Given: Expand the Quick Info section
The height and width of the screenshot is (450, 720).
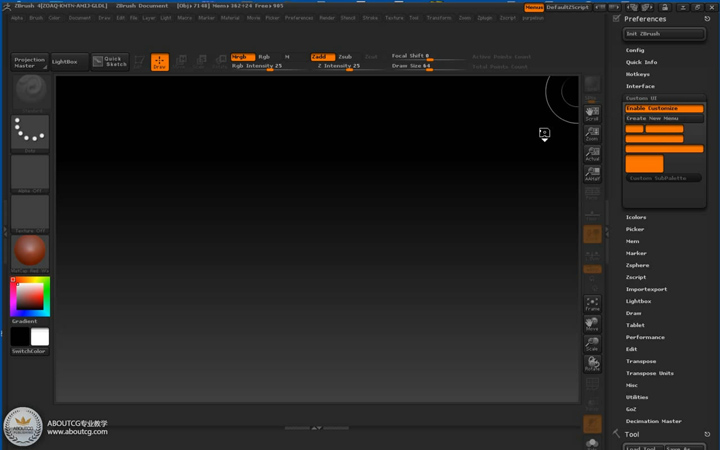Looking at the screenshot, I should (641, 62).
